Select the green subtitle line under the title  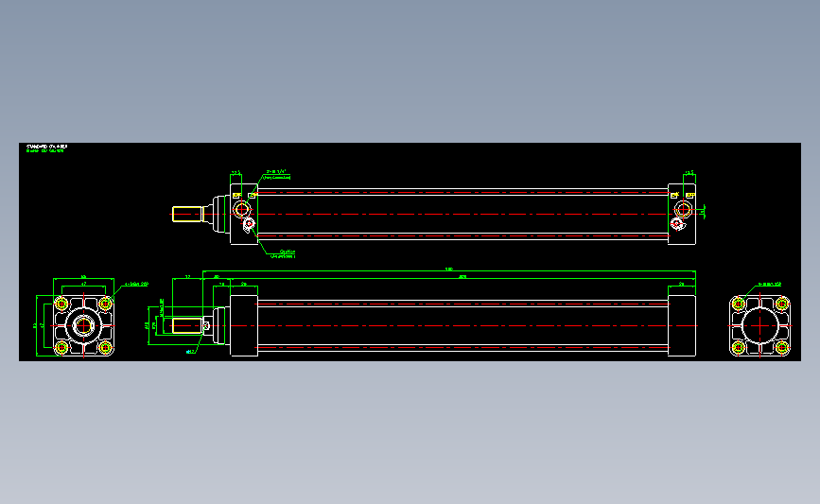(x=45, y=151)
